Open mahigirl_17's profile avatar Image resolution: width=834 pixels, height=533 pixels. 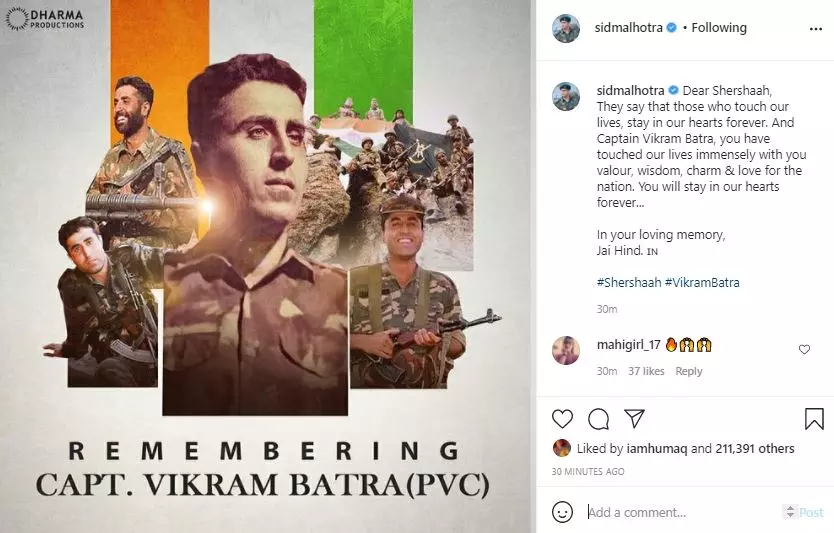(x=566, y=350)
